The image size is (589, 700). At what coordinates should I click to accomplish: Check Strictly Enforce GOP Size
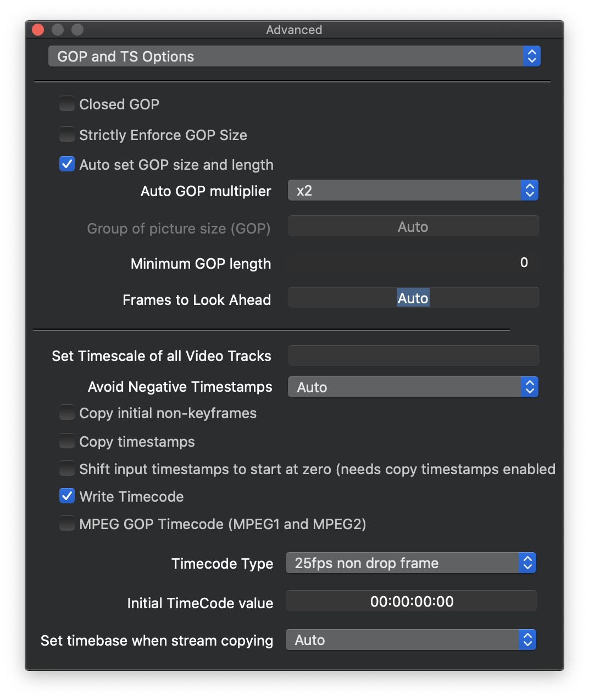coord(67,135)
